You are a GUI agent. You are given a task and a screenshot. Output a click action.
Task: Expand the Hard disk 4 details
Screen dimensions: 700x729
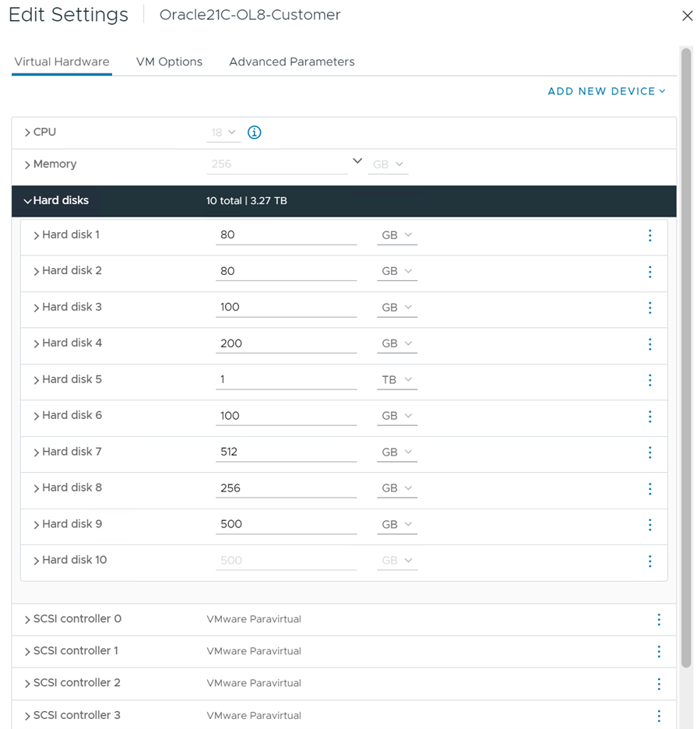(37, 343)
